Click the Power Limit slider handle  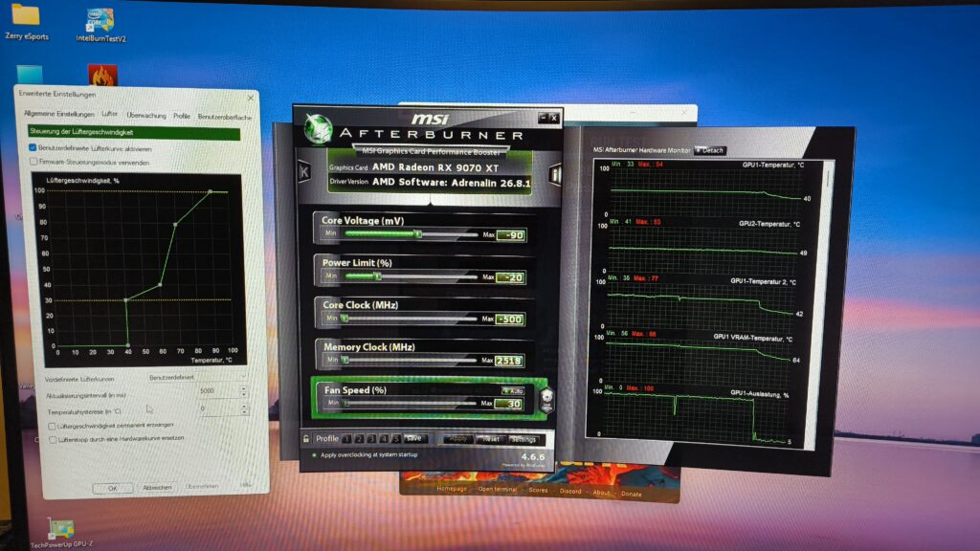click(377, 276)
